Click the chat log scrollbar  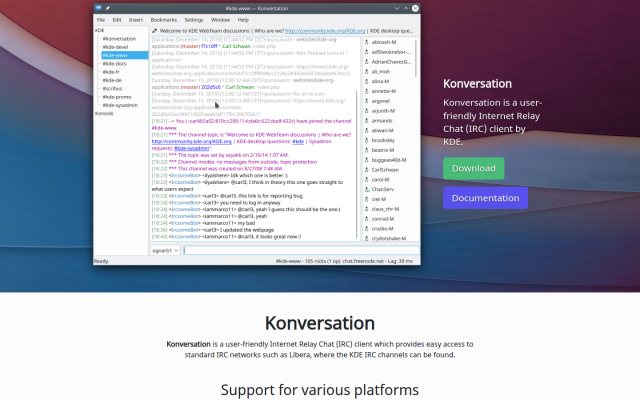tap(357, 164)
